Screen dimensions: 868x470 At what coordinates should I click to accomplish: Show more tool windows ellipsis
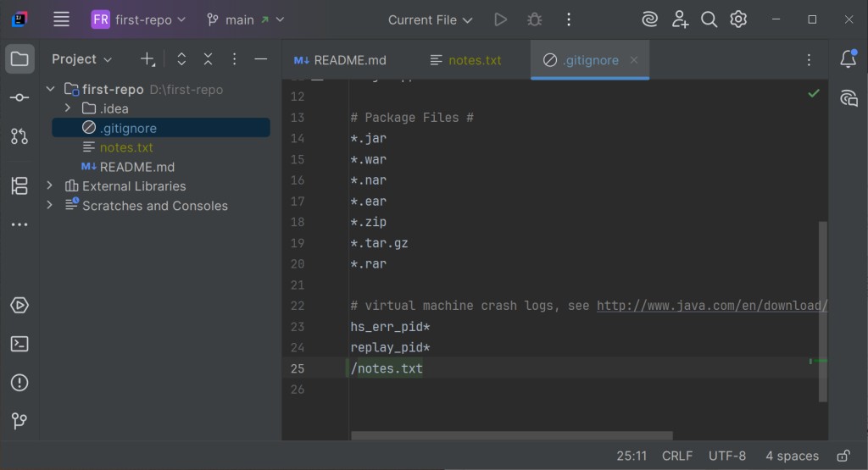[x=19, y=224]
